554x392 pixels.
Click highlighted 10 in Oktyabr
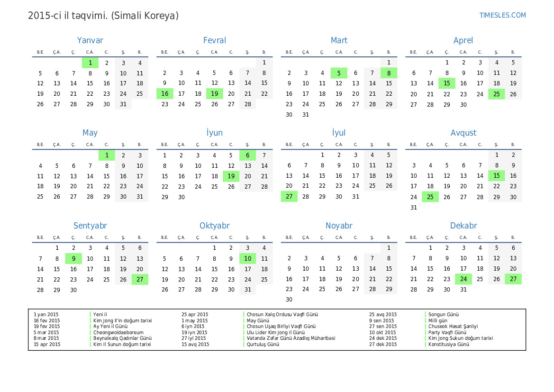(247, 258)
